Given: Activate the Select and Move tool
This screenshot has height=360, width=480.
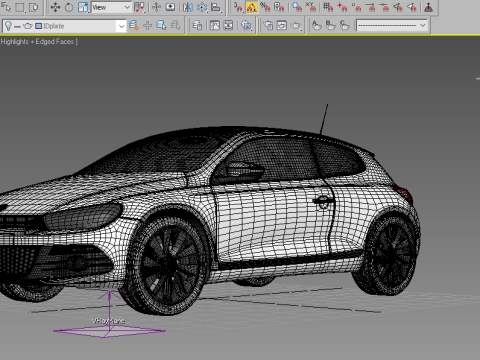Looking at the screenshot, I should click(x=55, y=7).
